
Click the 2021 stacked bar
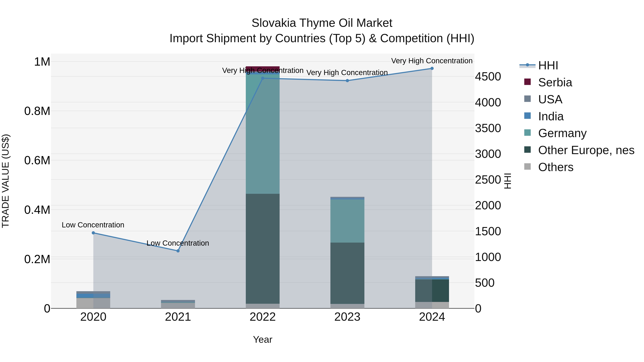click(178, 304)
